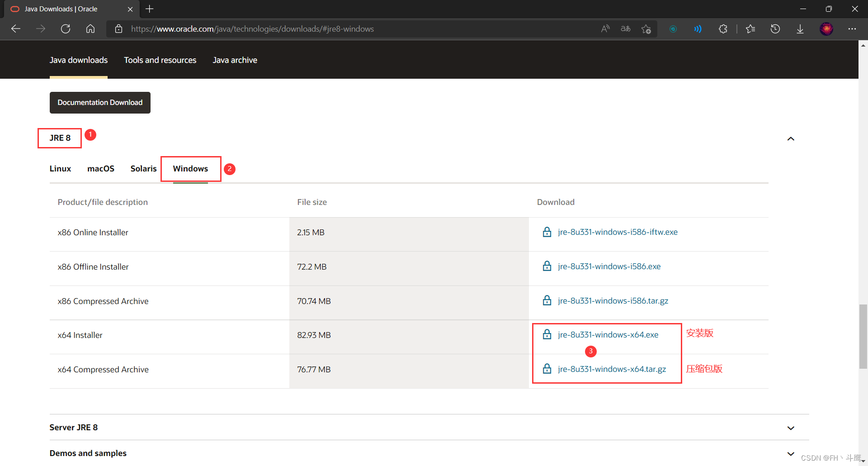This screenshot has height=466, width=868.
Task: Click the '70.74 MB' file size cell
Action: point(409,303)
